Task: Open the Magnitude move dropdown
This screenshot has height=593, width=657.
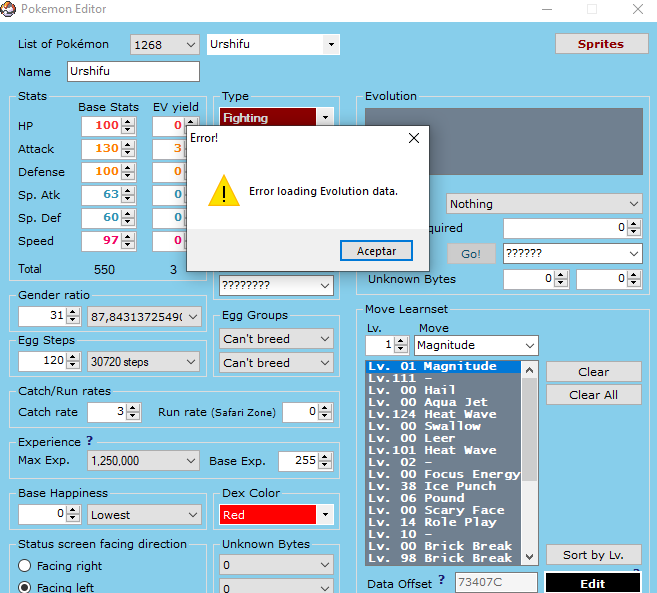Action: pyautogui.click(x=528, y=345)
